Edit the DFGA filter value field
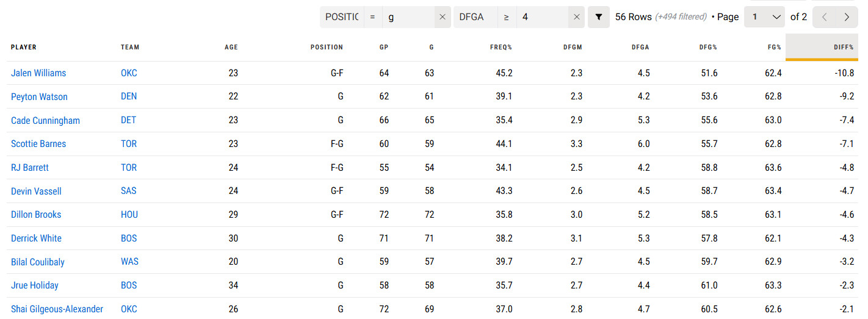 point(542,17)
